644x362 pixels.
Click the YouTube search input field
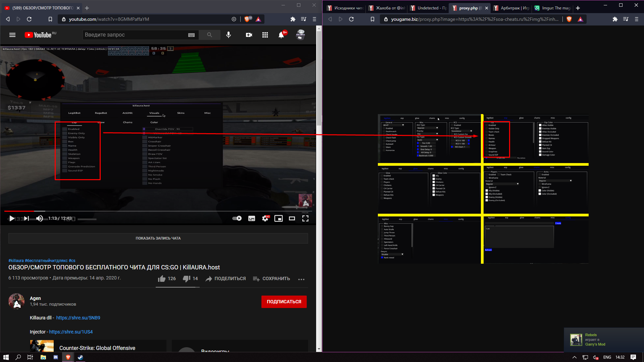(134, 35)
